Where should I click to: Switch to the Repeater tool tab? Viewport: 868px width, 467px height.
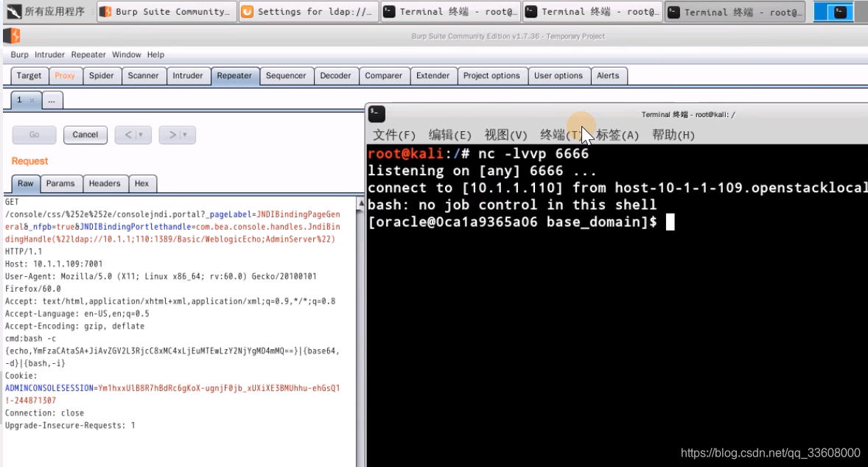[x=234, y=76]
